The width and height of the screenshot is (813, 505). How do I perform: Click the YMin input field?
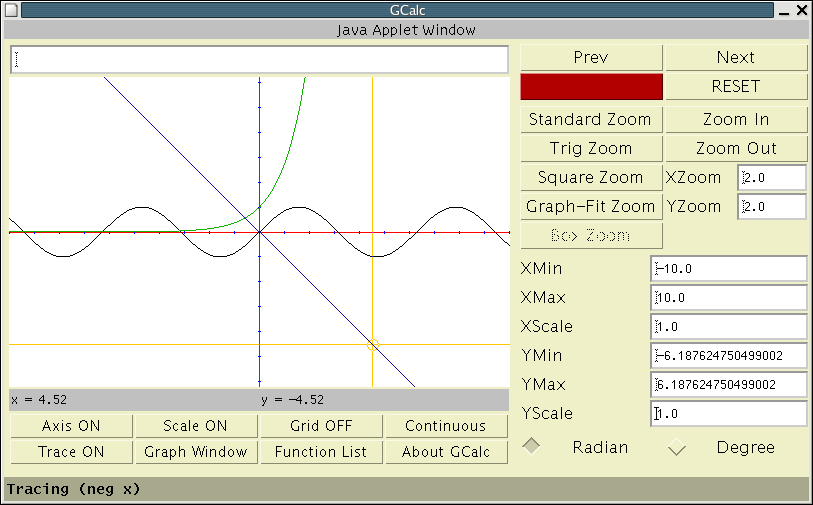point(728,356)
